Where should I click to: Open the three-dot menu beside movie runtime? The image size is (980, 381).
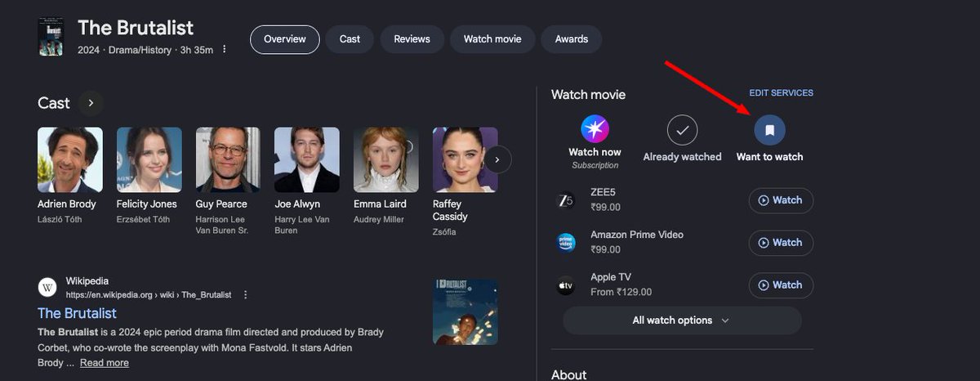click(x=225, y=50)
